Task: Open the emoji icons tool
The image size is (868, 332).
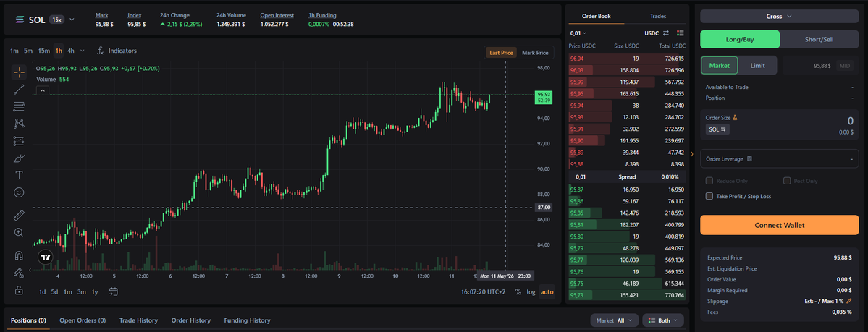Action: [x=19, y=192]
